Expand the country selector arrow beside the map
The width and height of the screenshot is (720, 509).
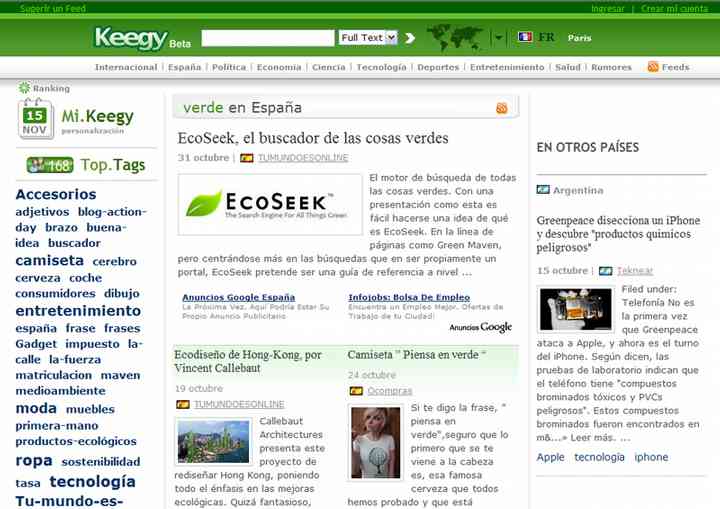click(499, 38)
